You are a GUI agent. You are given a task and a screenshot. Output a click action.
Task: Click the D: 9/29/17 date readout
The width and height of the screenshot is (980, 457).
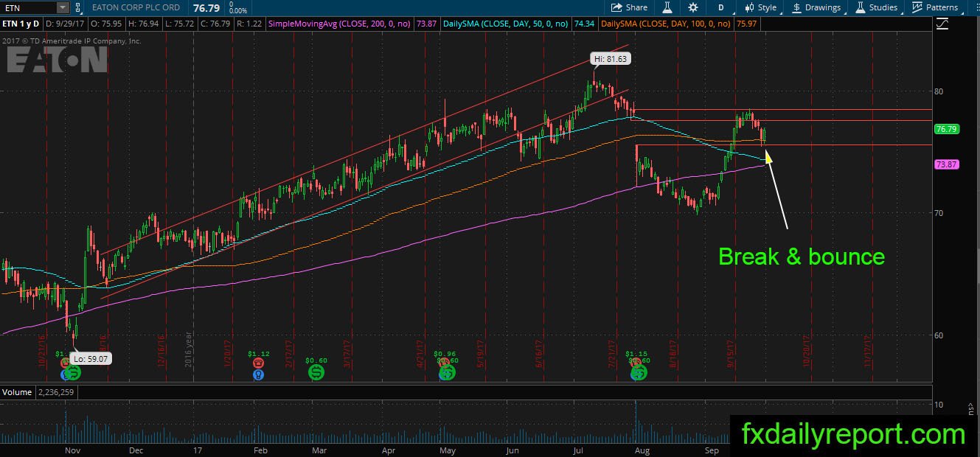click(66, 24)
